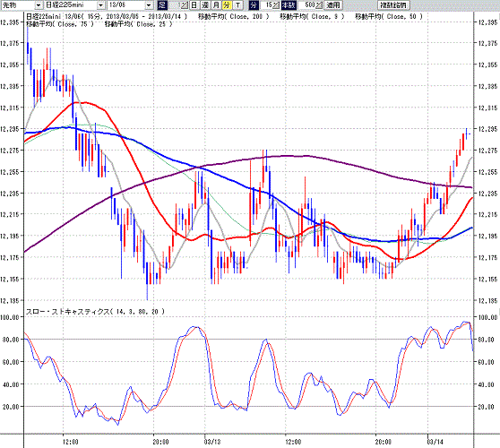Click the 複数銘柄 multi-symbol button
Screen dimensions: 500x448
[x=393, y=5]
